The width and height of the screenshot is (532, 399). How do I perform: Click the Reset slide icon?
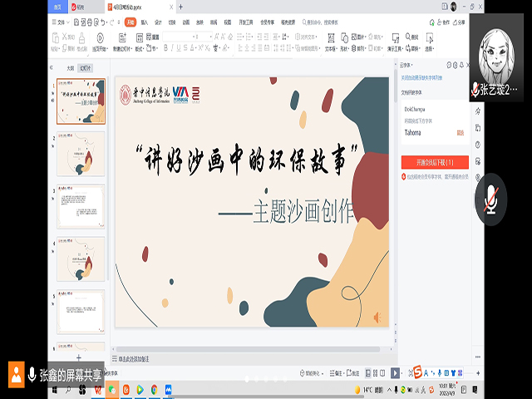[x=149, y=37]
